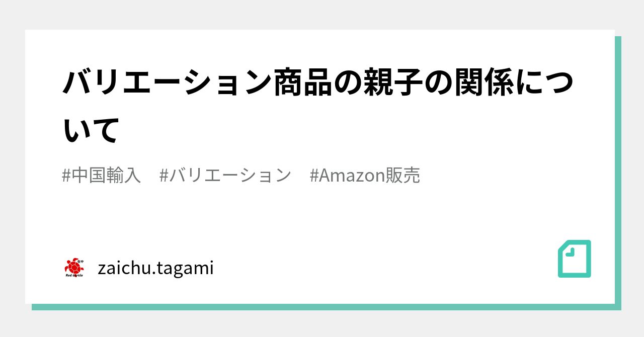
Task: Click the の between 商品 and 親子
Action: (x=347, y=83)
